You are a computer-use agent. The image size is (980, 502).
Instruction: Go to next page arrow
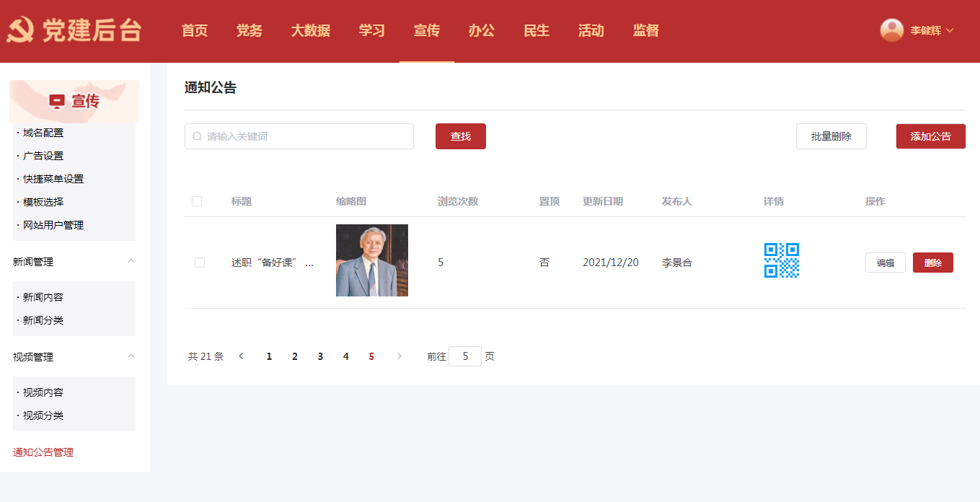tap(399, 356)
